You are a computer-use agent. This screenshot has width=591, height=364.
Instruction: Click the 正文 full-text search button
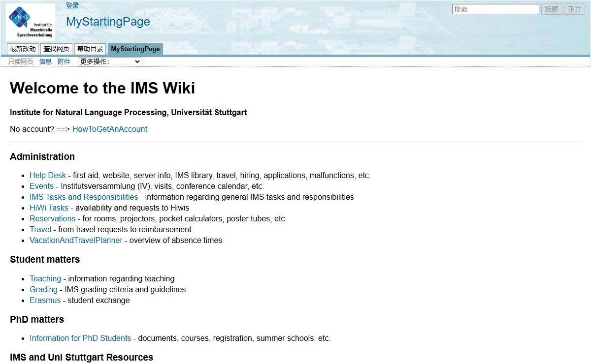click(574, 9)
